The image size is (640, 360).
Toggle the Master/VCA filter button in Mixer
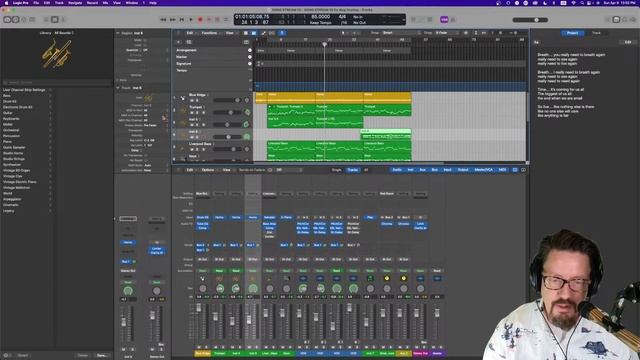pos(484,170)
